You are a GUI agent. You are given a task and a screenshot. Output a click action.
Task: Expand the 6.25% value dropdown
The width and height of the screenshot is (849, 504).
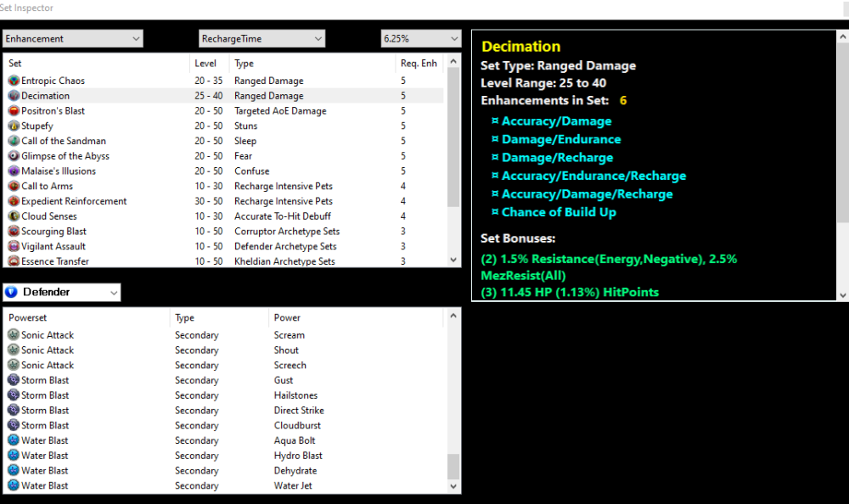420,39
